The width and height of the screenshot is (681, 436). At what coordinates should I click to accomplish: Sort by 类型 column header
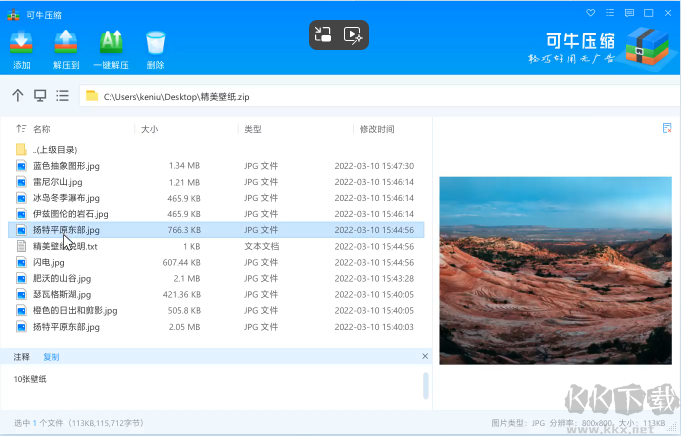coord(253,129)
